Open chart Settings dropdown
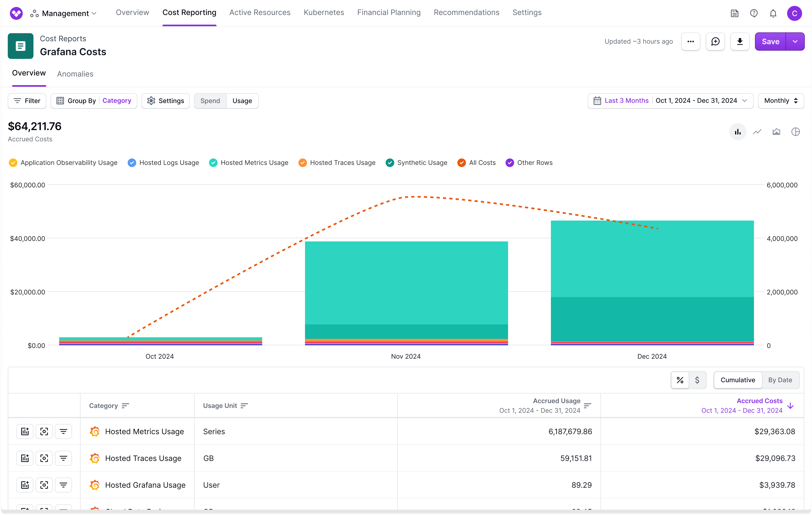Screen dimensions: 812x515 coord(166,101)
